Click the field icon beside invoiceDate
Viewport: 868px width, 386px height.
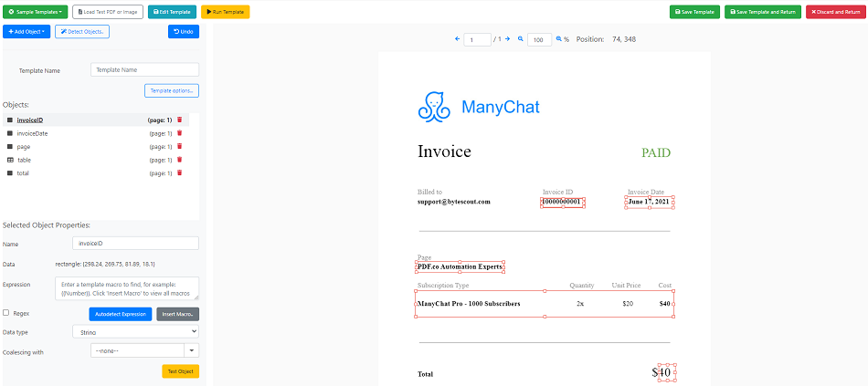tap(10, 133)
